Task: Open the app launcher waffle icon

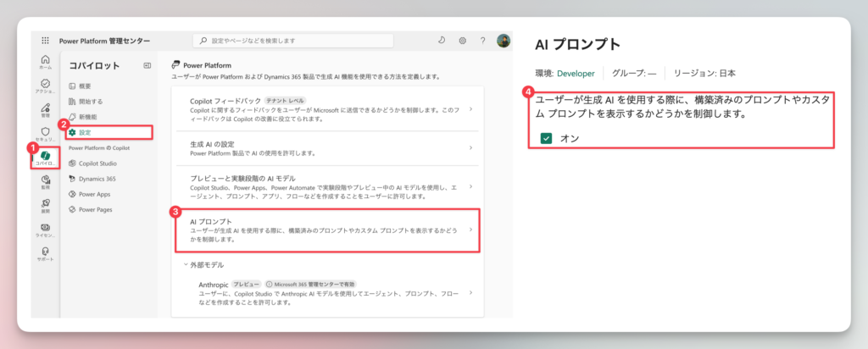Action: point(45,40)
